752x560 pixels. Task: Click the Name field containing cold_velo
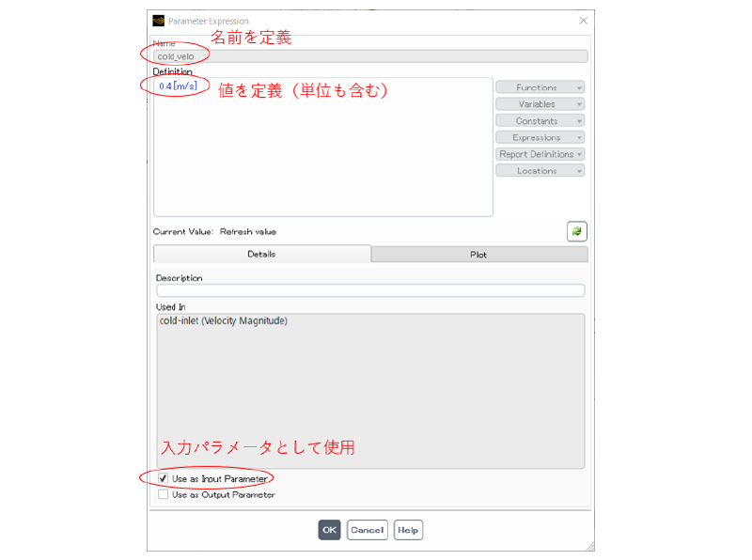click(371, 55)
